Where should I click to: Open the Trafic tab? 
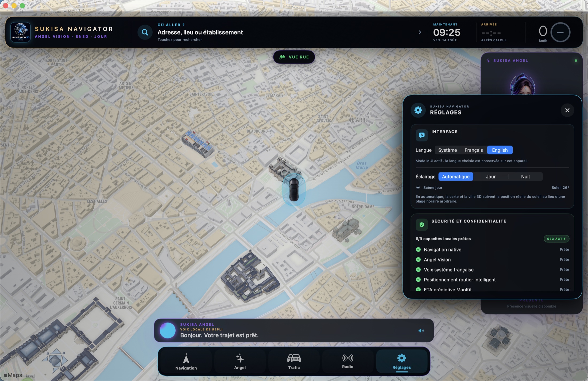point(294,362)
